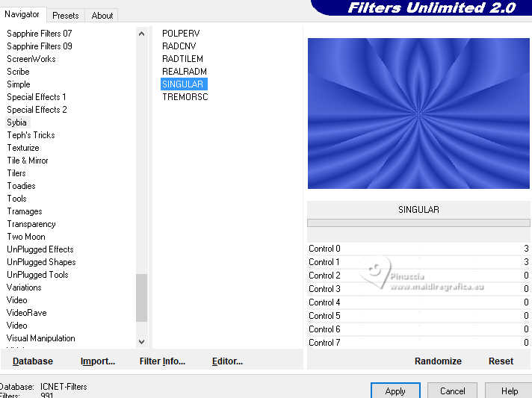Apply the SINGULAR filter

(x=395, y=391)
